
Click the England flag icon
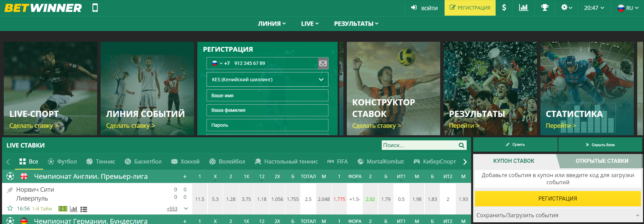(x=24, y=176)
